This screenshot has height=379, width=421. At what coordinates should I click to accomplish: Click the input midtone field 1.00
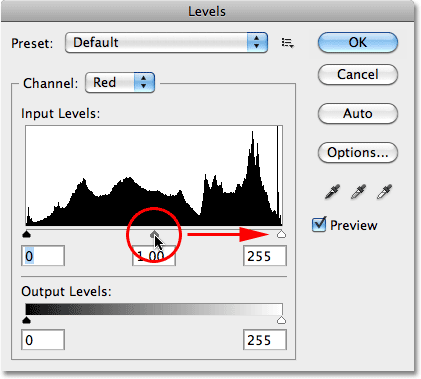pos(154,256)
